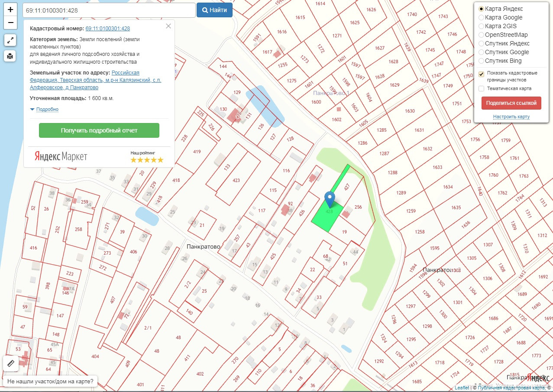
Task: Close the parcel info popup
Action: pyautogui.click(x=168, y=26)
